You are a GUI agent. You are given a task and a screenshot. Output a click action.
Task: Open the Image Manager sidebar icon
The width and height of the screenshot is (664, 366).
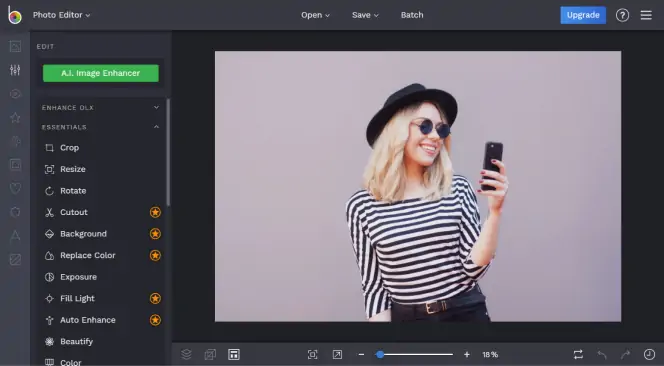pos(15,46)
